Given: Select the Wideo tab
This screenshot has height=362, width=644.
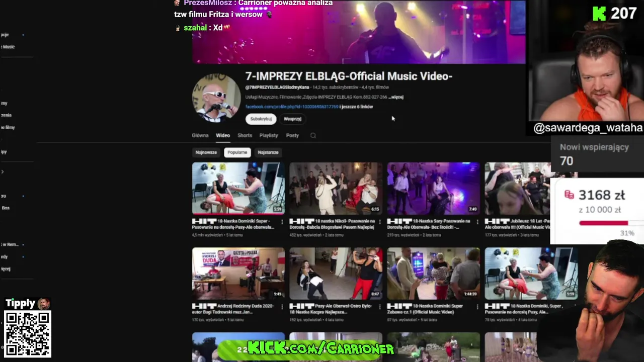Looking at the screenshot, I should [223, 135].
